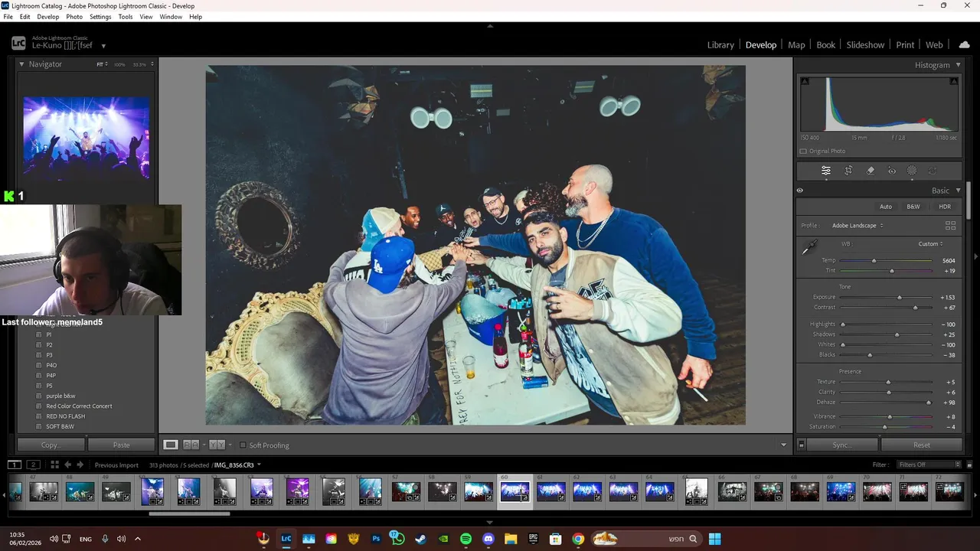The height and width of the screenshot is (551, 980).
Task: Toggle shadow clipping indicator in histogram
Action: [805, 81]
